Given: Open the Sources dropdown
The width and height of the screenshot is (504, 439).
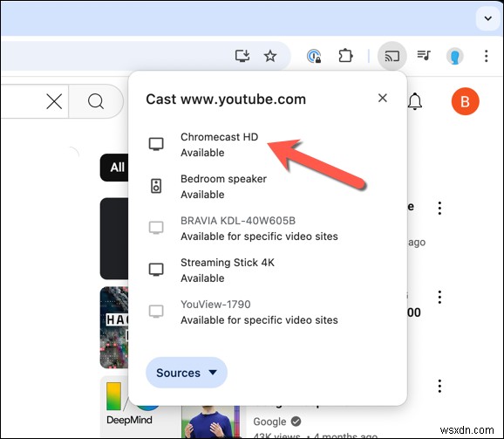Looking at the screenshot, I should click(187, 373).
